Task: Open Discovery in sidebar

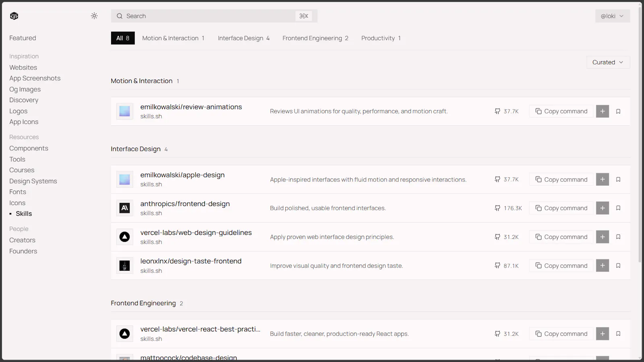Action: coord(24,100)
